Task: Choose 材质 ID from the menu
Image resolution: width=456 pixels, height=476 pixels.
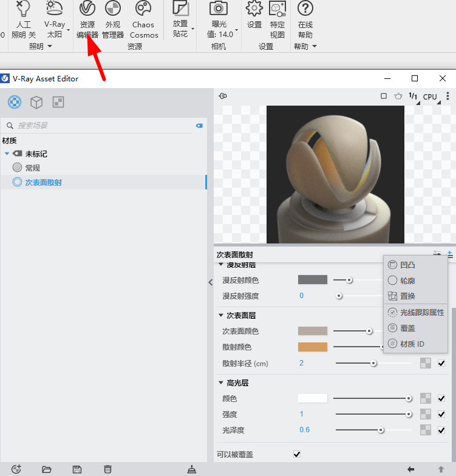Action: pos(415,344)
